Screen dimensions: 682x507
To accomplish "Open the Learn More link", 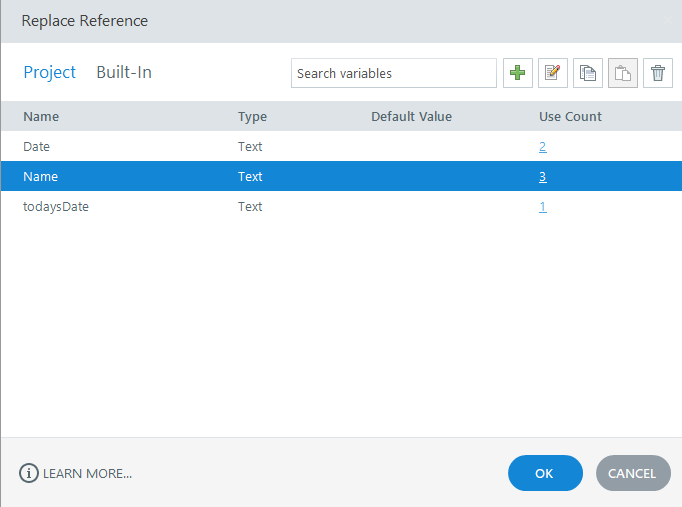I will tap(87, 474).
